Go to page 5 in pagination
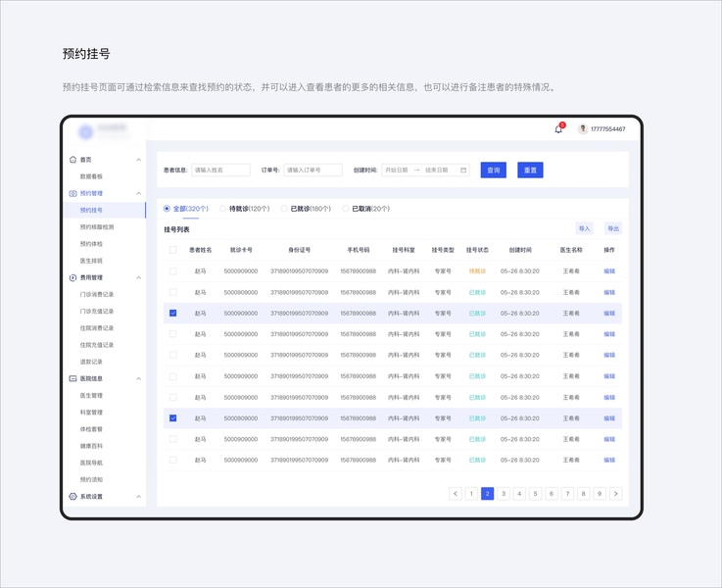The width and height of the screenshot is (722, 588). (x=535, y=494)
